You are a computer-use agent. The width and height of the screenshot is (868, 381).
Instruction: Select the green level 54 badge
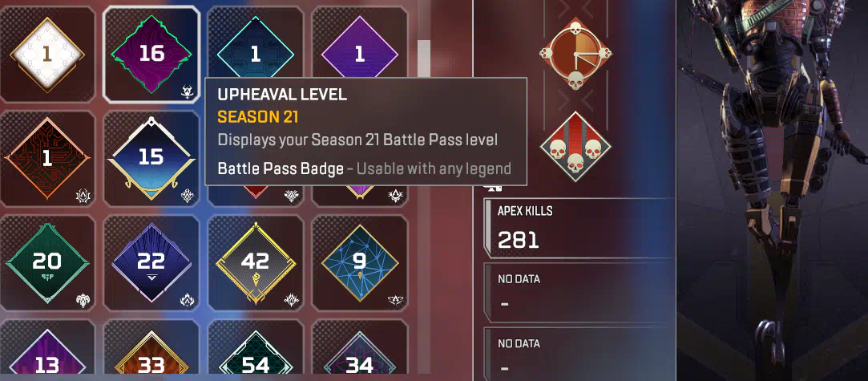pos(255,350)
